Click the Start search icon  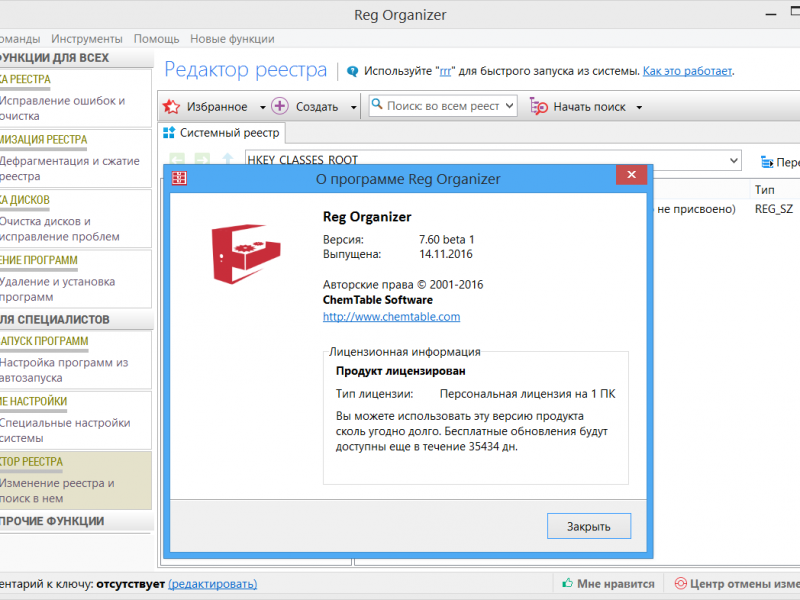click(x=538, y=106)
